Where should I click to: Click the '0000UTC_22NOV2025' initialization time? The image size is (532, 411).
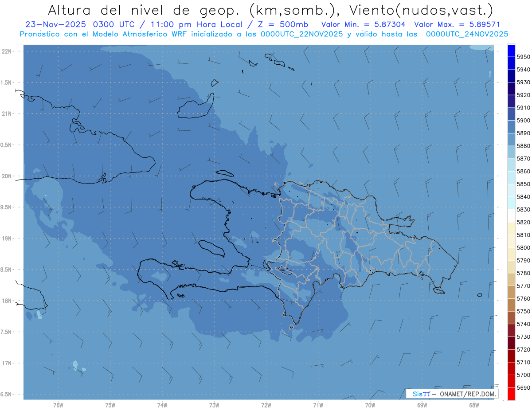(x=301, y=34)
